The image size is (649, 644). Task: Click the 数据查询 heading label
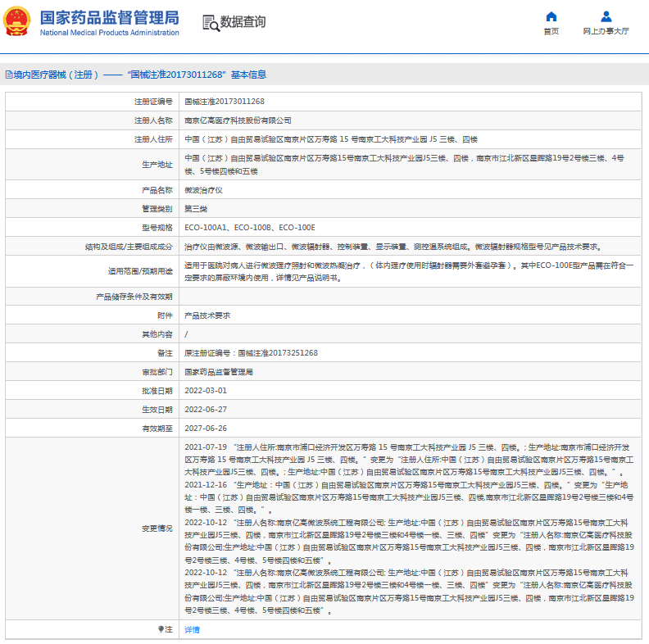tap(243, 22)
